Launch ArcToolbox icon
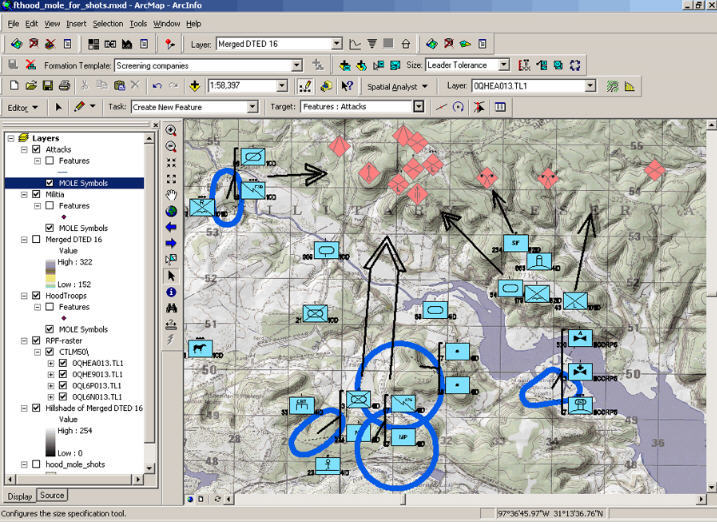 (x=326, y=86)
